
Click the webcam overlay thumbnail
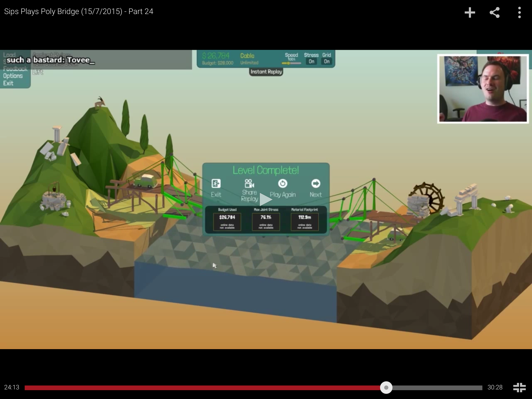coord(483,89)
